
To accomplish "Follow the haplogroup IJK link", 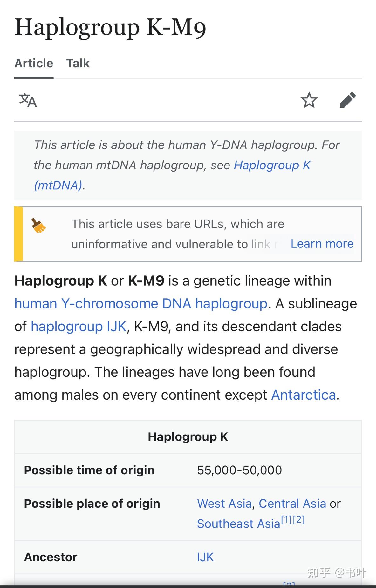I will click(x=79, y=327).
